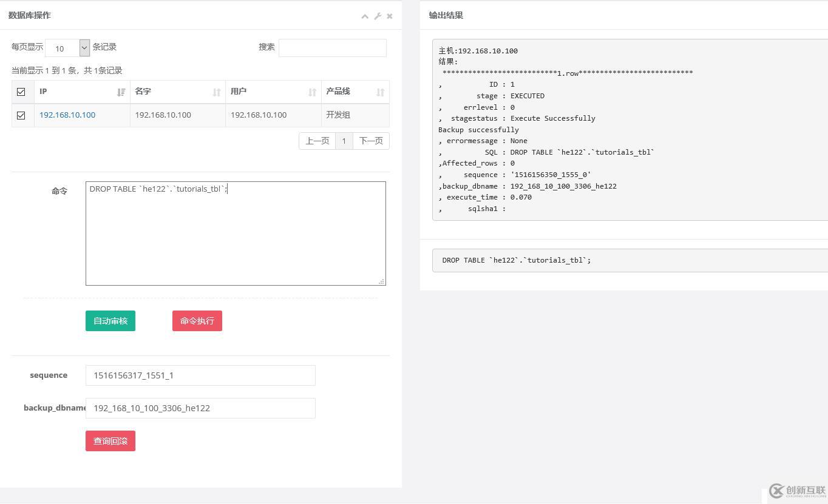Go to previous page 上一页
This screenshot has height=504, width=828.
pyautogui.click(x=317, y=141)
